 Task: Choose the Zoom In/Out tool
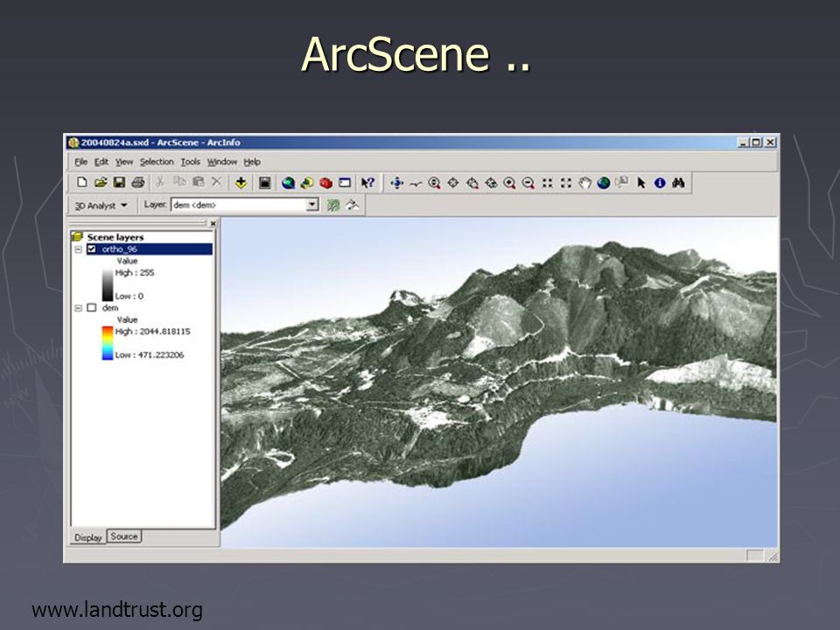(x=435, y=183)
